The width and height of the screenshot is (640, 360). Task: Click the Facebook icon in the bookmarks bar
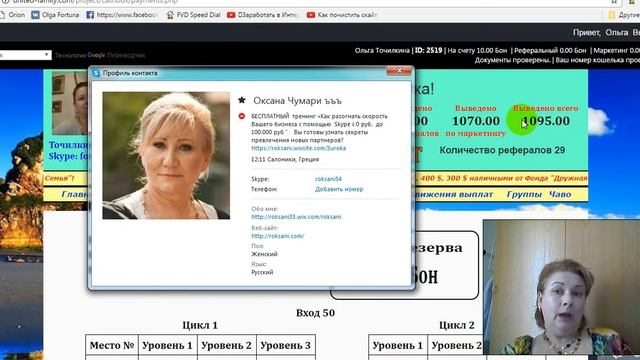(90, 15)
